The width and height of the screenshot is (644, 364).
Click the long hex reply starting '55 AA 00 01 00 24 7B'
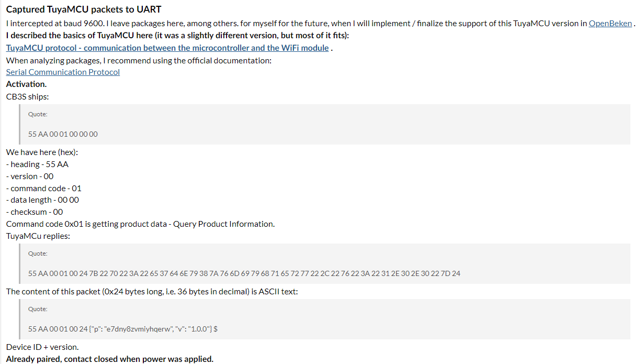pyautogui.click(x=244, y=273)
